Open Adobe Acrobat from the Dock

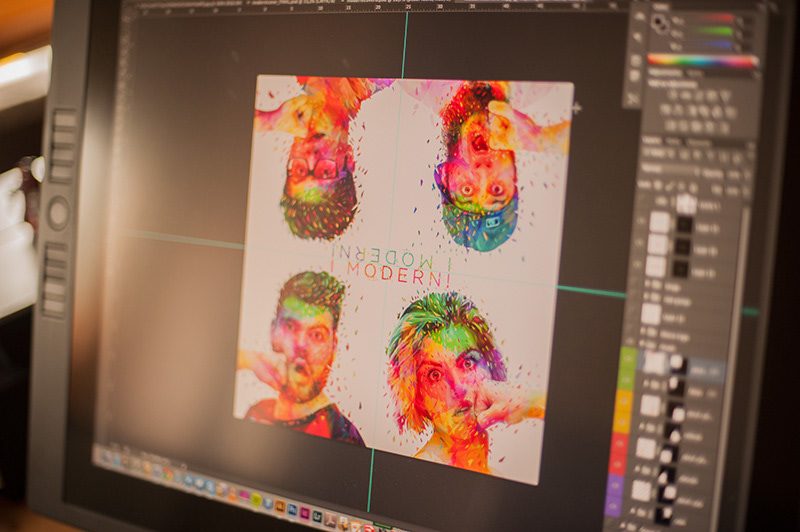330,520
